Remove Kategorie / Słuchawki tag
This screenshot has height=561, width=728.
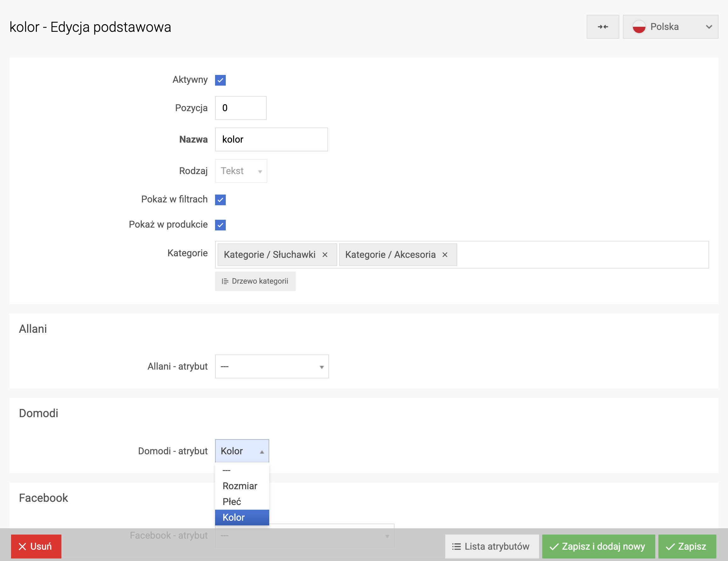click(x=325, y=255)
